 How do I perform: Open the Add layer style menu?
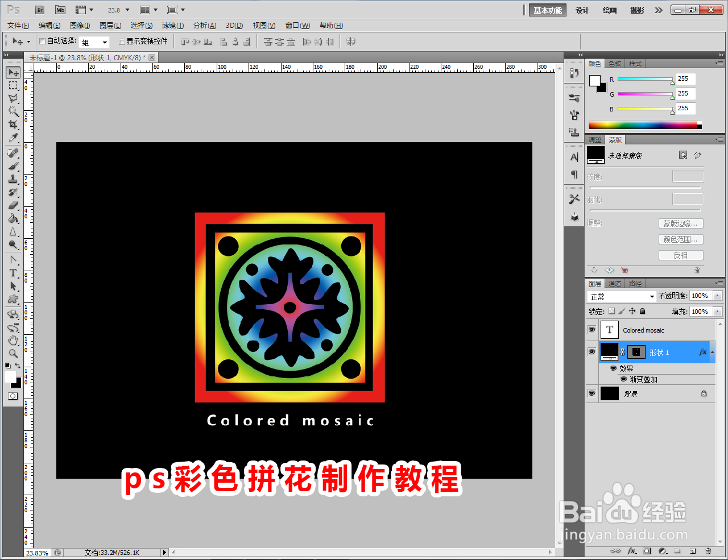tap(631, 551)
